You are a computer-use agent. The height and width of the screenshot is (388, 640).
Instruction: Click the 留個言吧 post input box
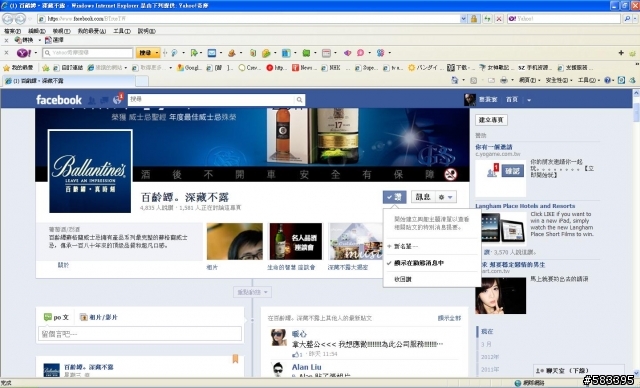coord(140,334)
